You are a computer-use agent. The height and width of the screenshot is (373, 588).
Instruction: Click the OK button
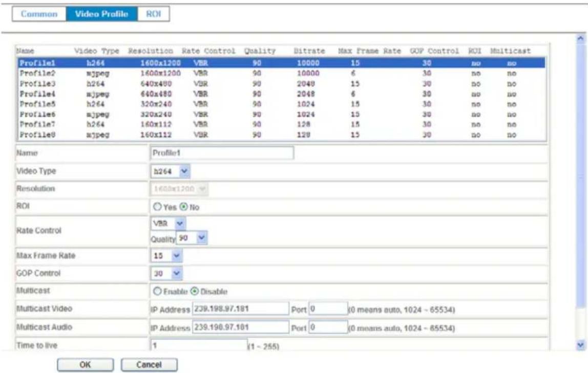click(x=86, y=365)
